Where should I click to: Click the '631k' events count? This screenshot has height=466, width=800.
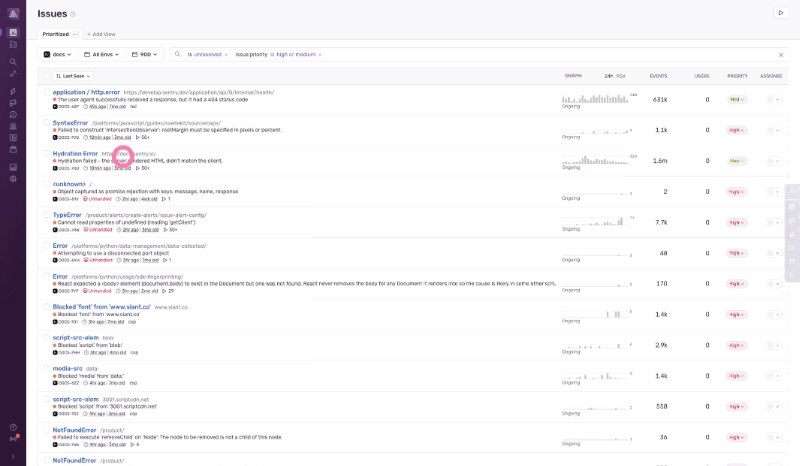click(660, 100)
